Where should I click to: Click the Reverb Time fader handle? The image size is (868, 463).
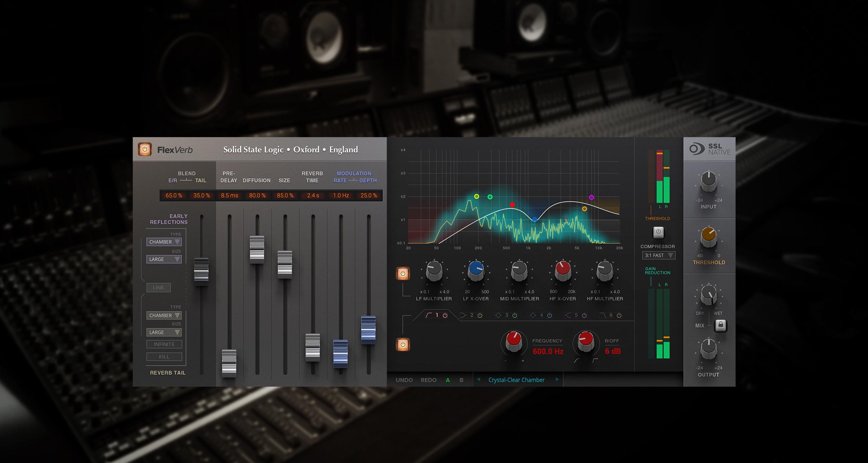(312, 347)
